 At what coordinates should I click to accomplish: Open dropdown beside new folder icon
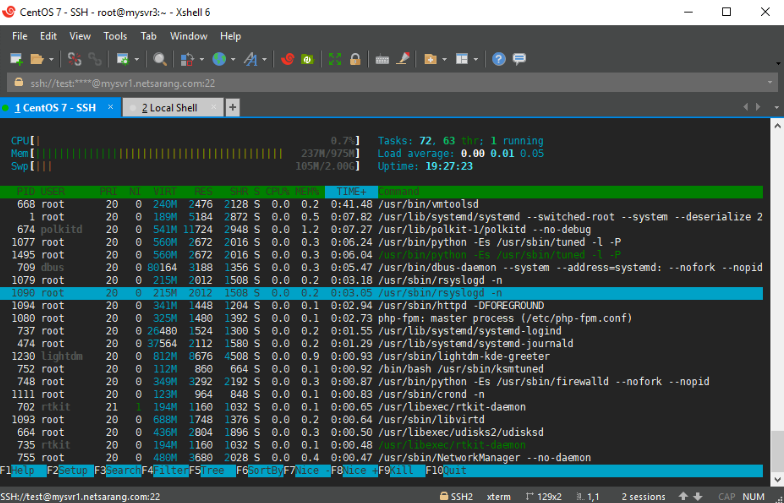[x=444, y=60]
